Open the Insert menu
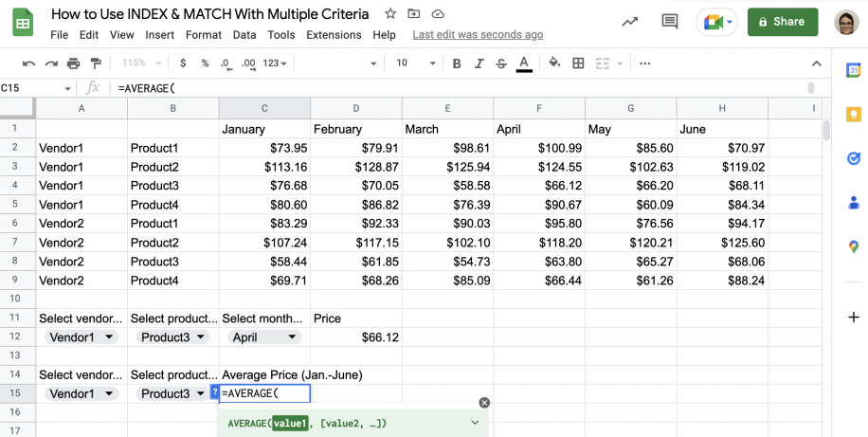This screenshot has height=437, width=868. [x=160, y=35]
